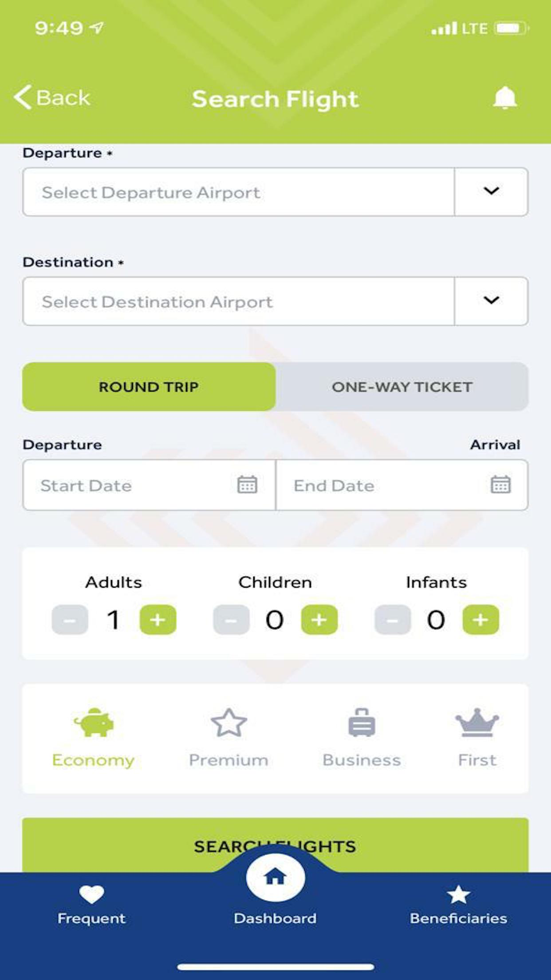Select Economy class piggy bank icon

click(94, 723)
